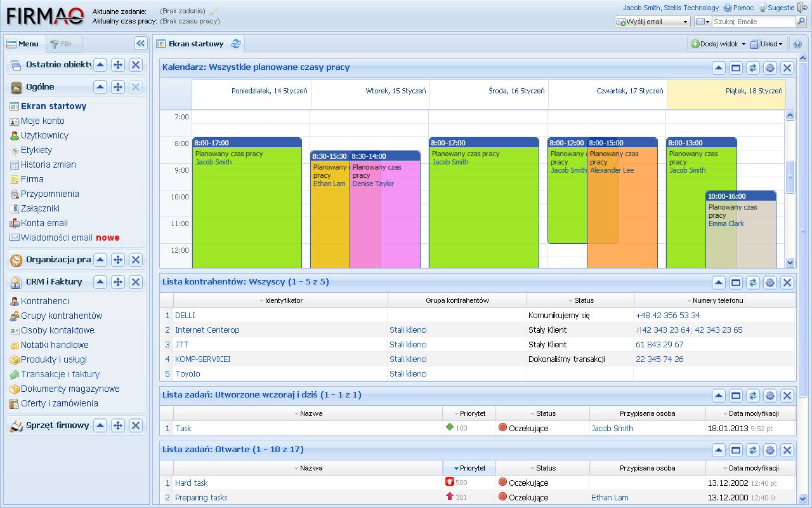Click the pencil icon next to Aktualne zadanie
Viewport: 812px width, 508px height.
[214, 11]
